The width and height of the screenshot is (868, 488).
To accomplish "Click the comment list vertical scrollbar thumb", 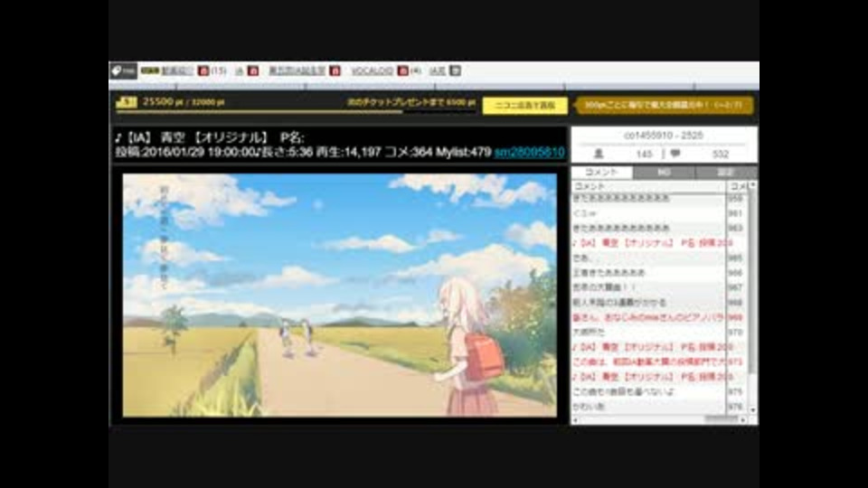I will point(753,282).
